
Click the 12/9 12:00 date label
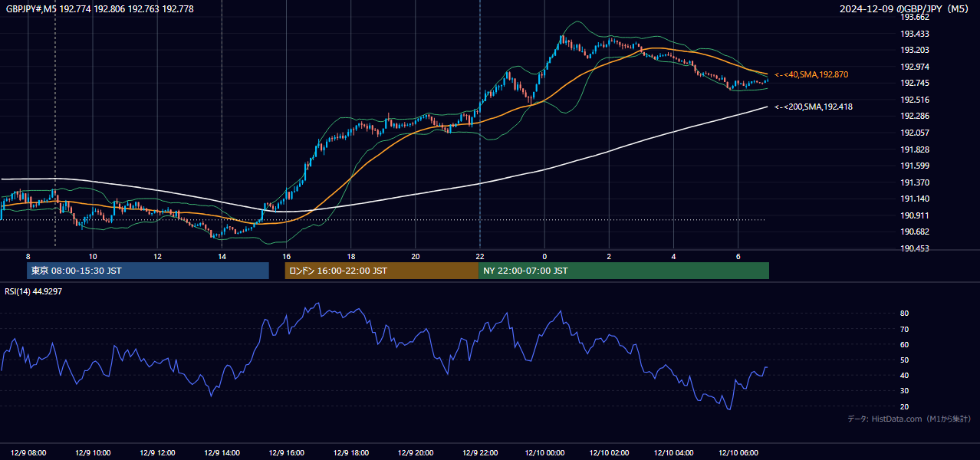pyautogui.click(x=156, y=452)
